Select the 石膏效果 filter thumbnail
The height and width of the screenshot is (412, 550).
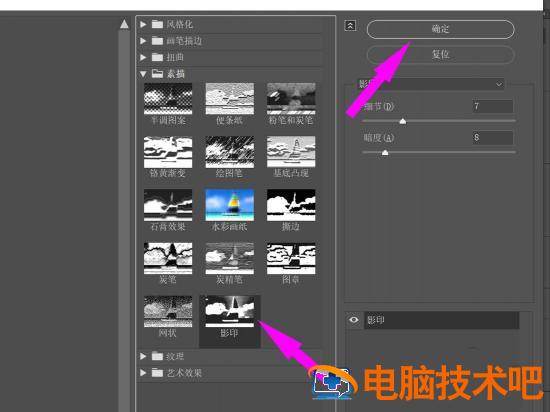(x=168, y=205)
